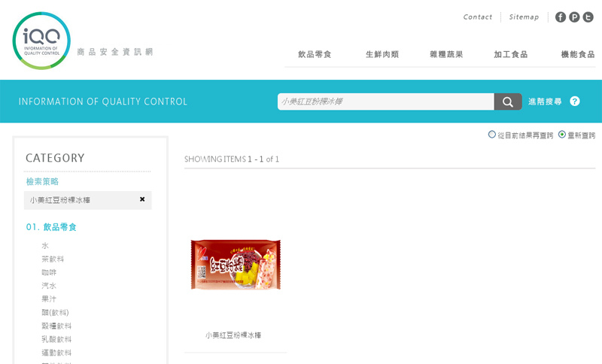The image size is (602, 364).
Task: Click the INFORMATION OF QUALITY CONTROL banner text
Action: coord(103,102)
